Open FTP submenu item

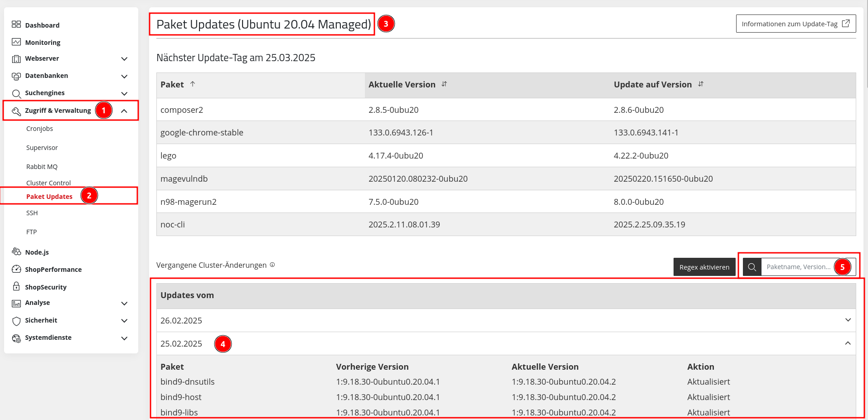(31, 232)
